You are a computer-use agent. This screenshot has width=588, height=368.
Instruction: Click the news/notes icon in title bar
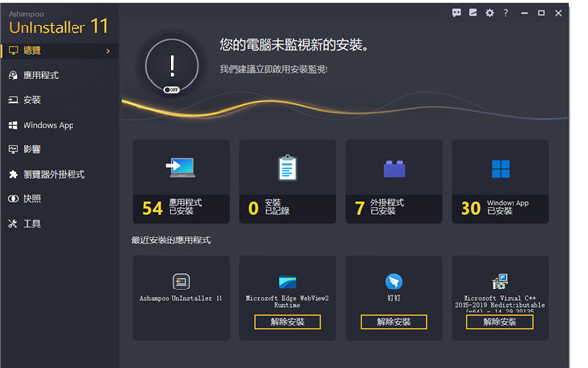[x=473, y=13]
